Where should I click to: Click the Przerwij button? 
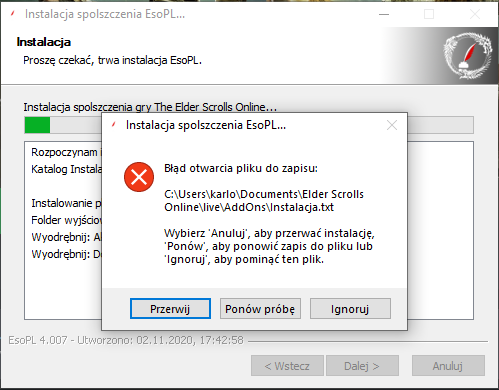pos(170,309)
